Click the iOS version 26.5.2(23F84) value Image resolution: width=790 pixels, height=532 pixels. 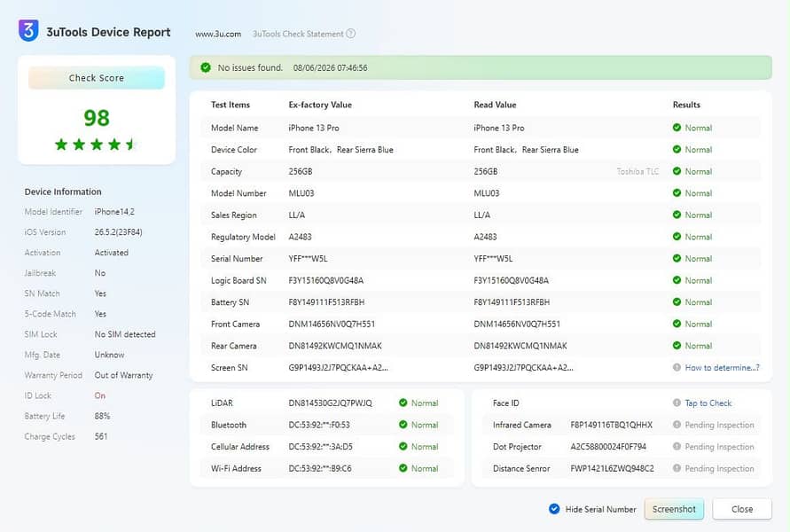click(119, 231)
